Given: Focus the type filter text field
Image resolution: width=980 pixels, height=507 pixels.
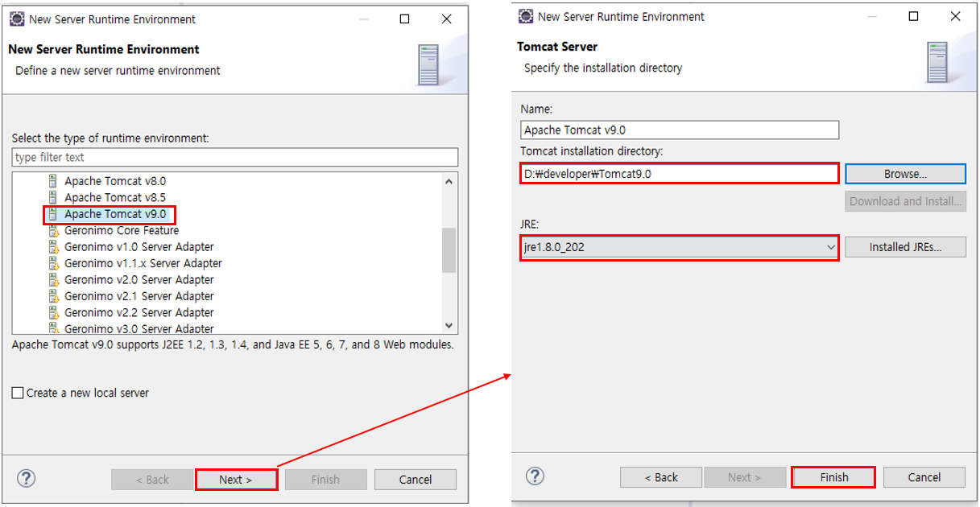Looking at the screenshot, I should click(235, 157).
